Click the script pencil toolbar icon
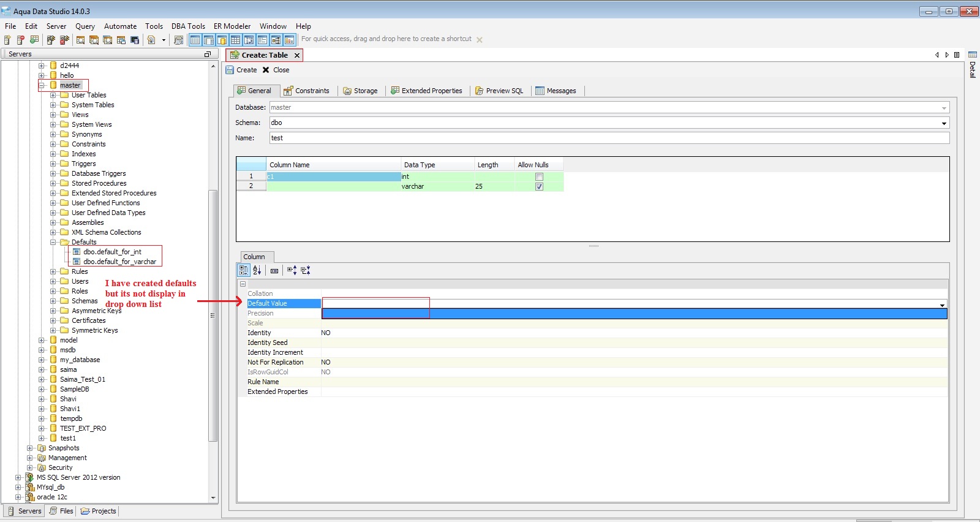The height and width of the screenshot is (522, 980). 151,40
